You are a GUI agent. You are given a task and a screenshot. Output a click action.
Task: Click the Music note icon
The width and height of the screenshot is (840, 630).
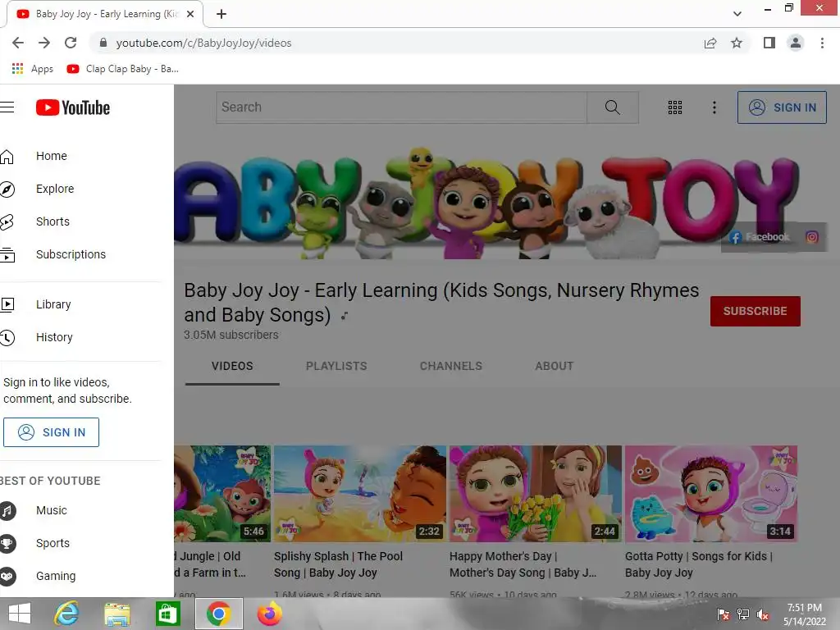tap(7, 511)
